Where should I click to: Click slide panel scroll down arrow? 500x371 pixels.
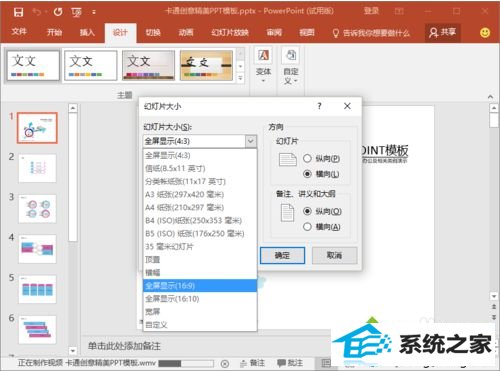point(73,351)
